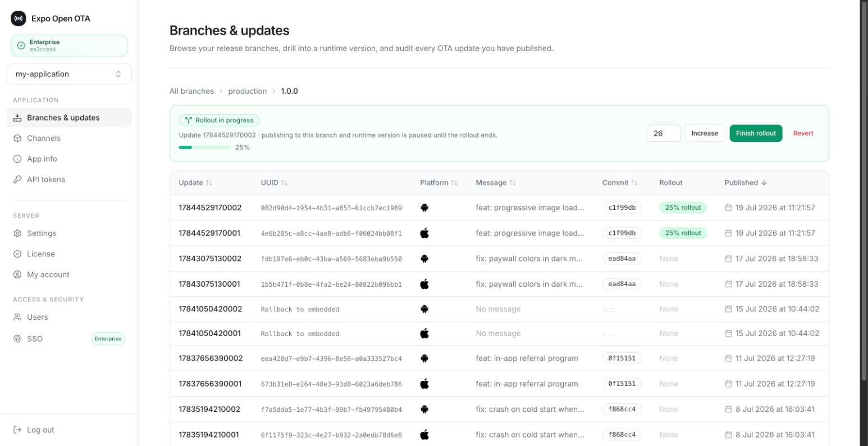Click the API tokens key icon
The width and height of the screenshot is (868, 446).
(17, 180)
